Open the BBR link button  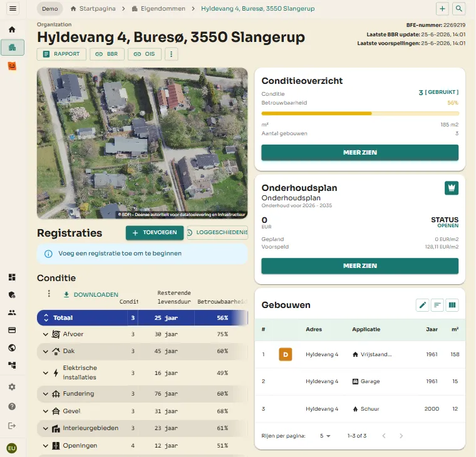point(107,54)
